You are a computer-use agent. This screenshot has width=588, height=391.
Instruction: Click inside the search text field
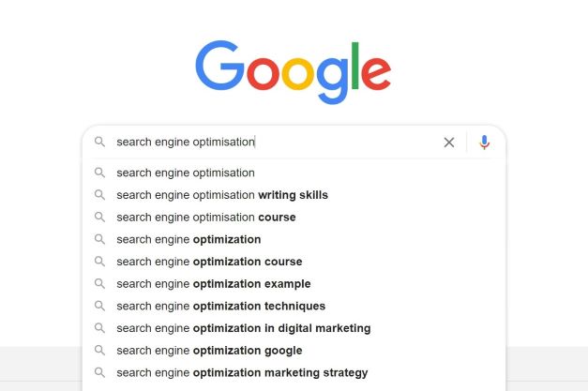[x=276, y=143]
